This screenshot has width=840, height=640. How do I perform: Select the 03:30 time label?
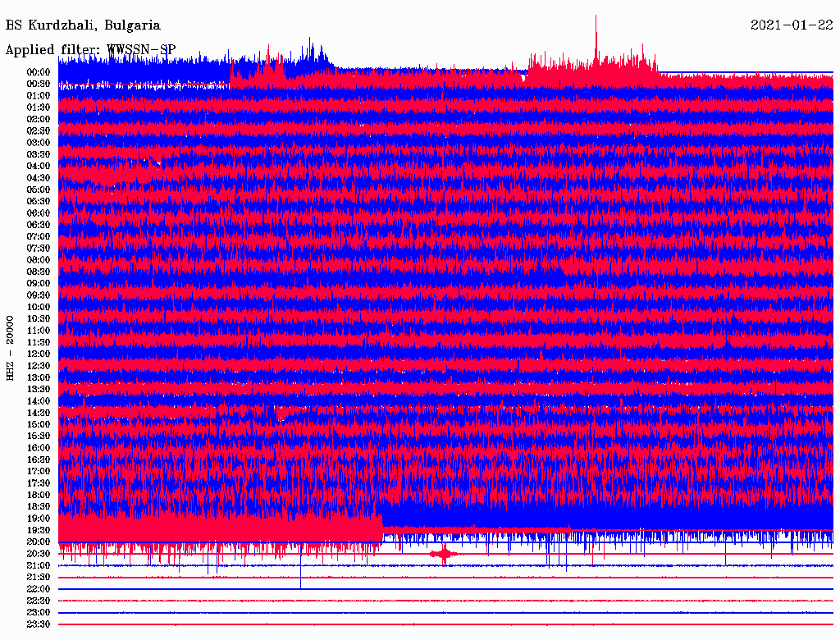point(39,154)
